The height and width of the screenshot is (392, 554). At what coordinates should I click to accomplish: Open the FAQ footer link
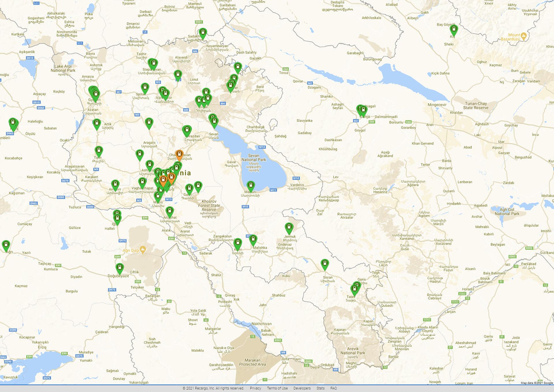[x=334, y=388]
